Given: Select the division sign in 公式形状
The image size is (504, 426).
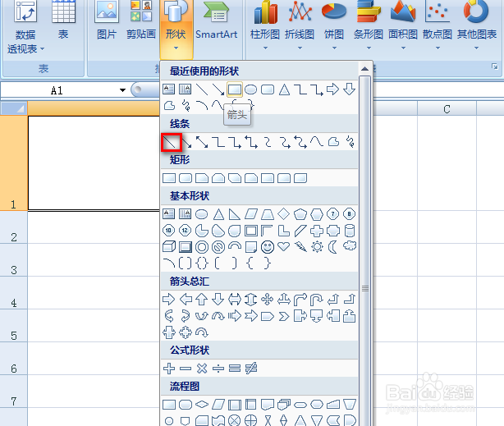Looking at the screenshot, I should (x=218, y=369).
